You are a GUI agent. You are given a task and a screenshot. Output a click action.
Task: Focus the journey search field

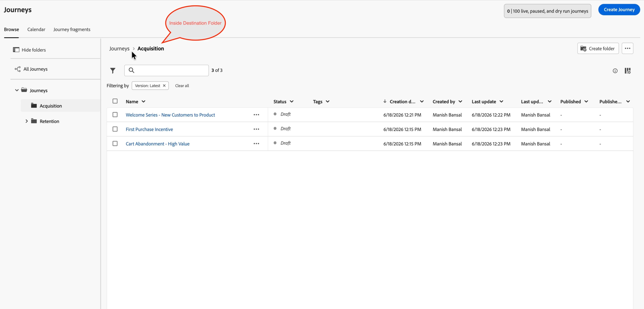point(167,70)
